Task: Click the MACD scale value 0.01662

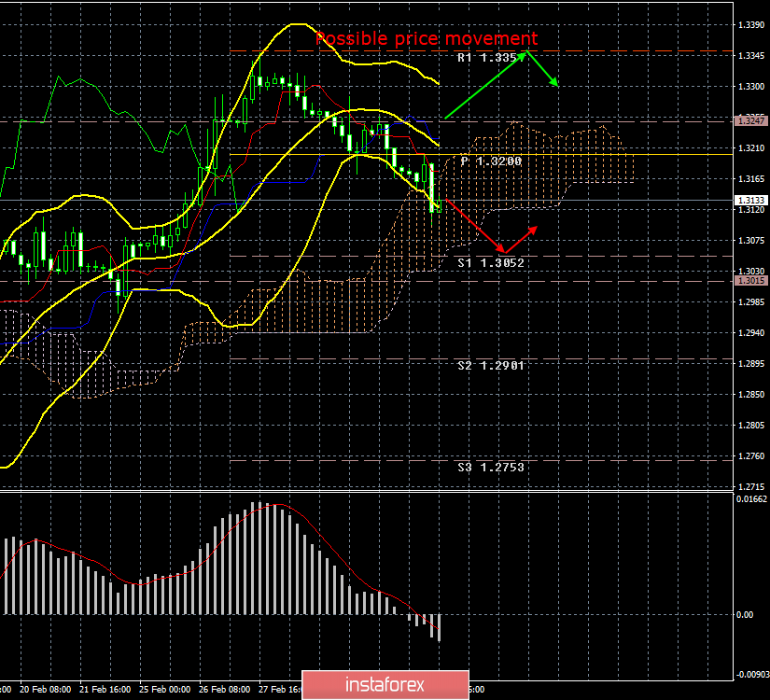Action: [751, 499]
